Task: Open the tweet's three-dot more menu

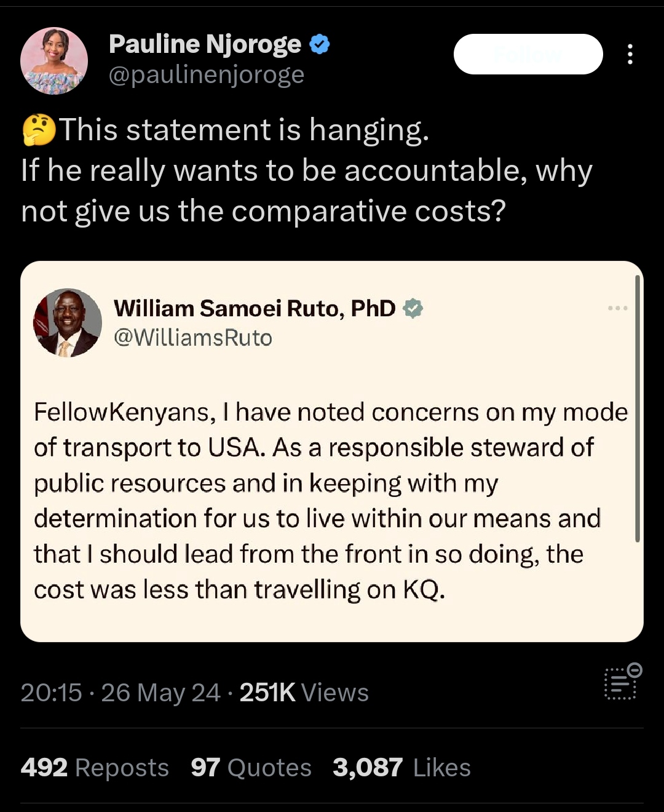Action: 630,55
